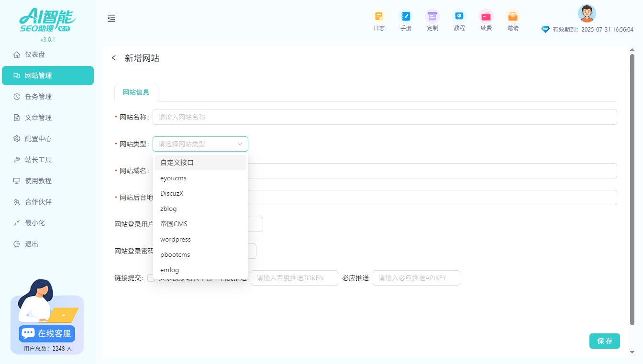The image size is (643, 364).
Task: Open the 在线客服 customer service chat
Action: [x=46, y=333]
